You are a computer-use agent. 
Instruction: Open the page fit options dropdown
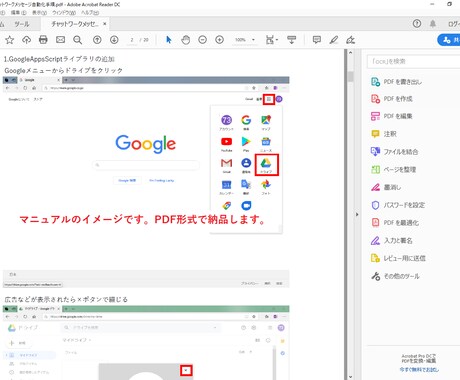[x=272, y=40]
